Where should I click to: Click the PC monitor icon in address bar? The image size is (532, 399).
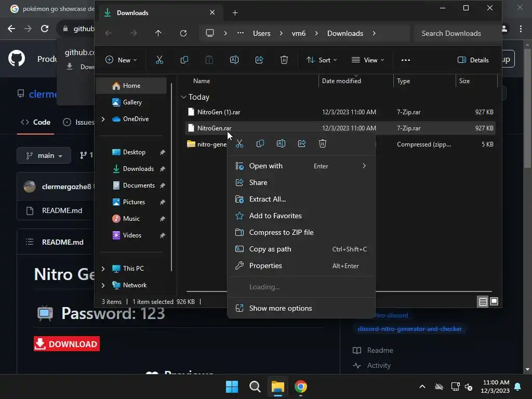[210, 33]
